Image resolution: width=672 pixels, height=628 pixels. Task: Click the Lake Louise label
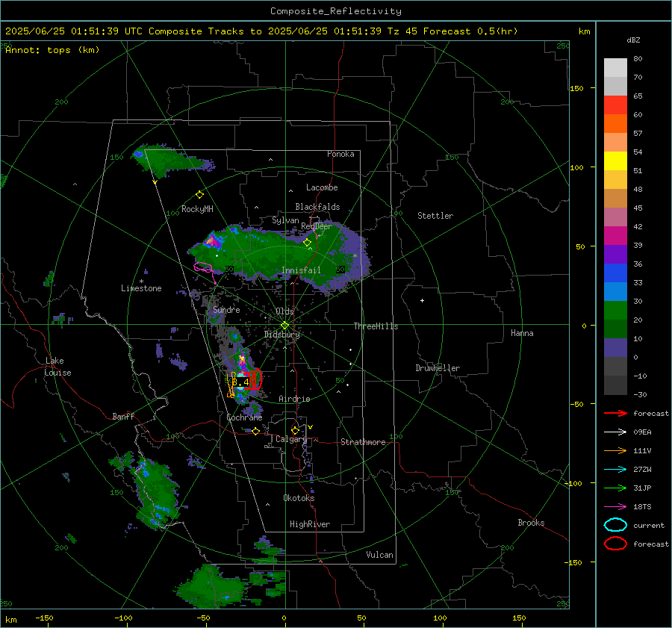58,367
